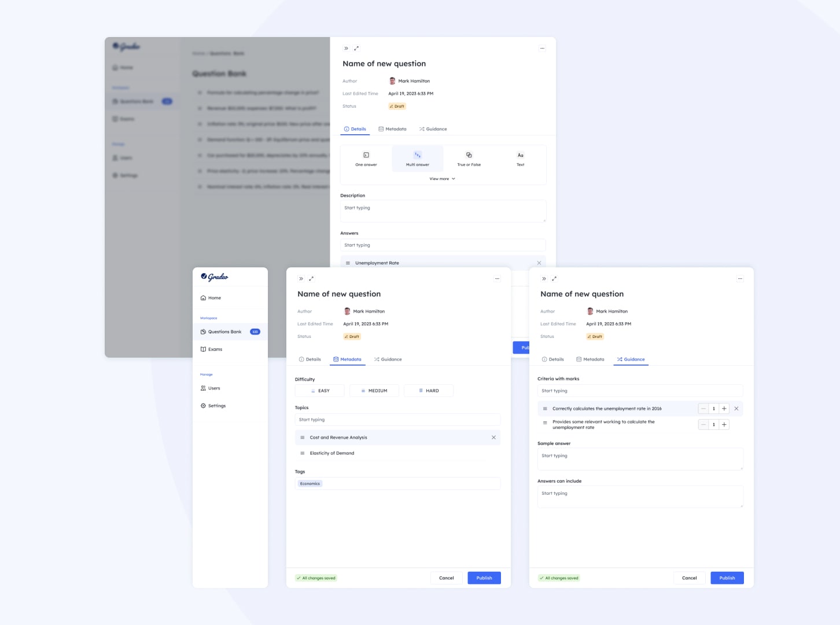The image size is (840, 625).
Task: Grab drag handle of Elasticity of Demand
Action: click(302, 453)
